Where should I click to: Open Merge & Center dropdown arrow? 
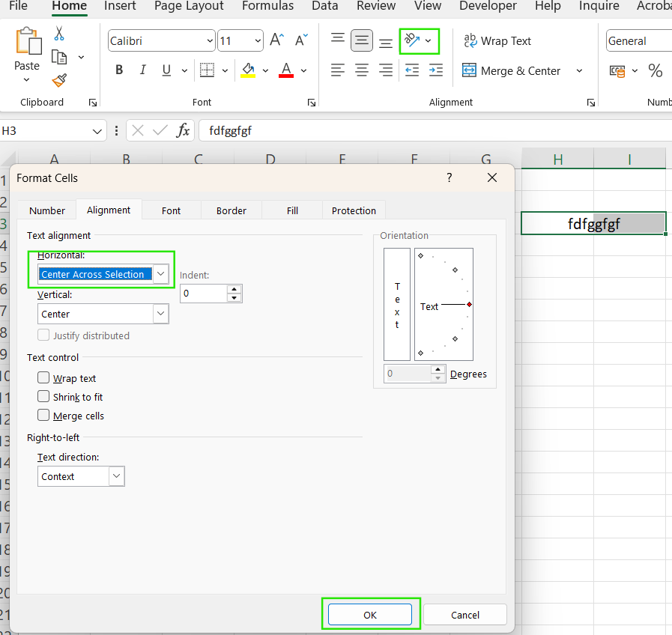579,70
